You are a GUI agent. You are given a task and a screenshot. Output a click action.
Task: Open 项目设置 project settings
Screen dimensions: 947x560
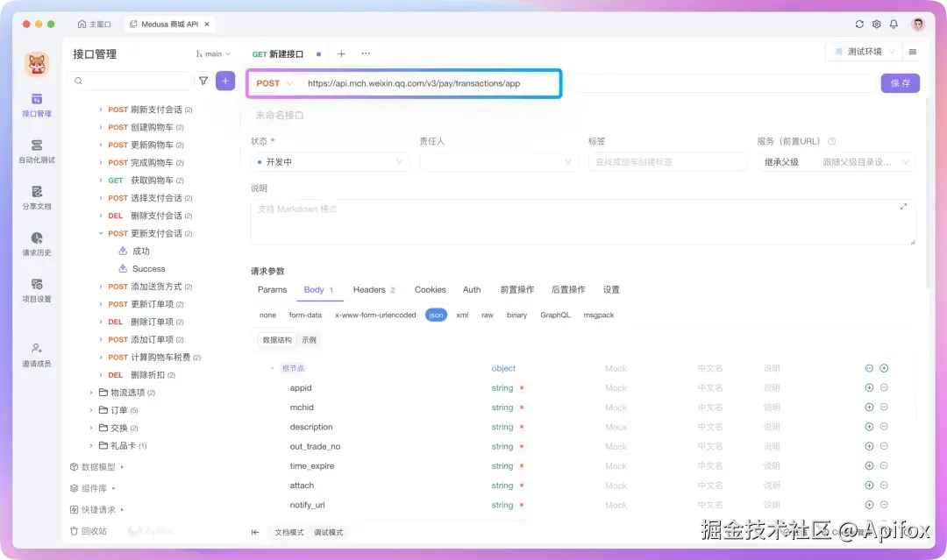click(36, 291)
